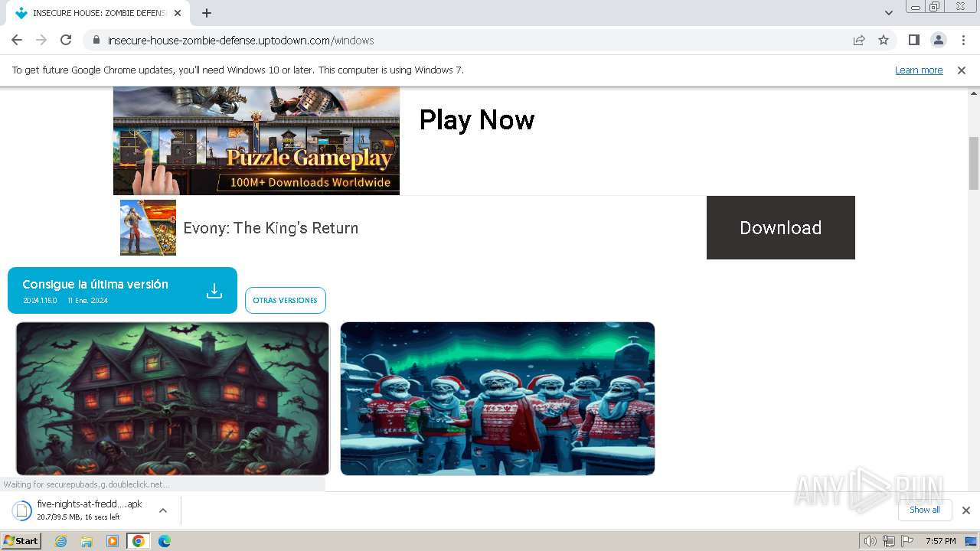Click Show all downloads button
Screen dimensions: 980x551
(924, 510)
